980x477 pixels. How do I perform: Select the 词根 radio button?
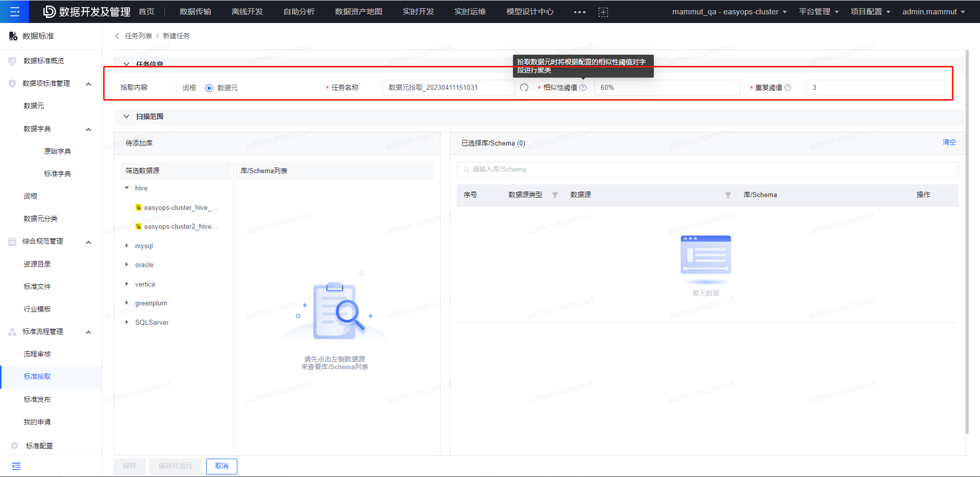click(174, 88)
